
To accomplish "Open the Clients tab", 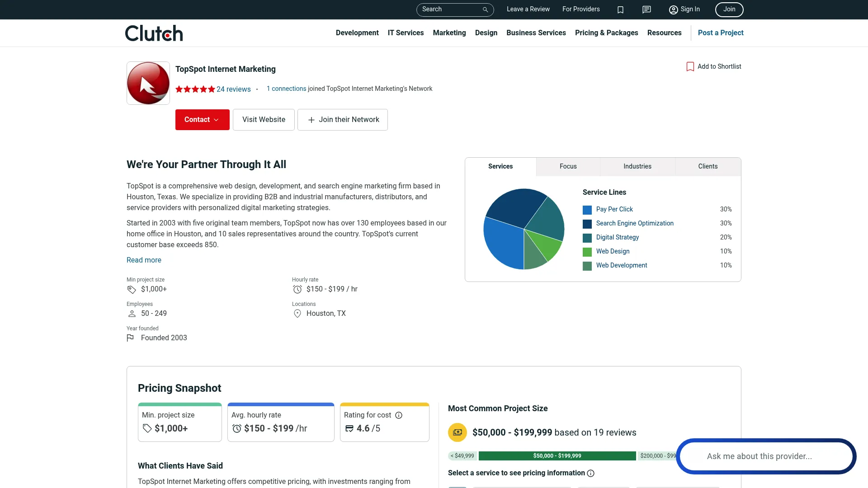I will pos(708,166).
